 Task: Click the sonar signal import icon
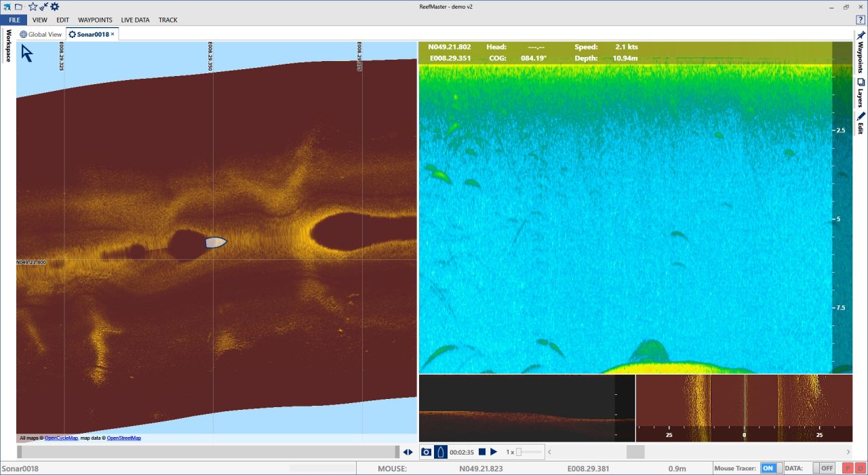(x=44, y=6)
